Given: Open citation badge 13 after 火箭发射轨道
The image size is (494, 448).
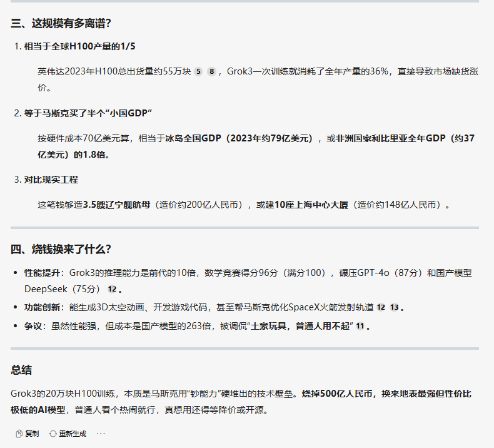Looking at the screenshot, I should tap(395, 307).
